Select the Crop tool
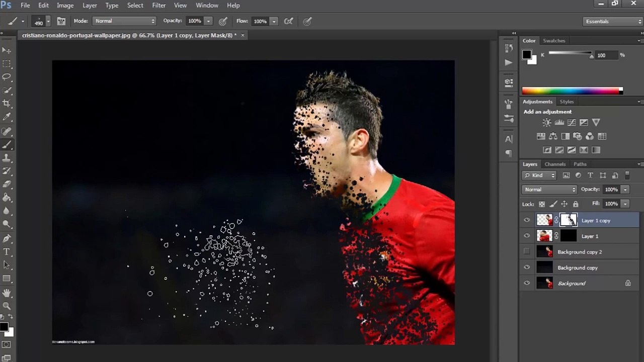 (7, 104)
